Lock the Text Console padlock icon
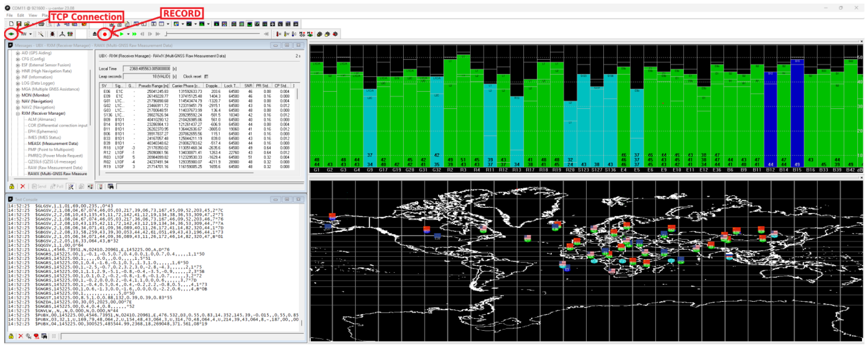868x347 pixels. pyautogui.click(x=11, y=336)
